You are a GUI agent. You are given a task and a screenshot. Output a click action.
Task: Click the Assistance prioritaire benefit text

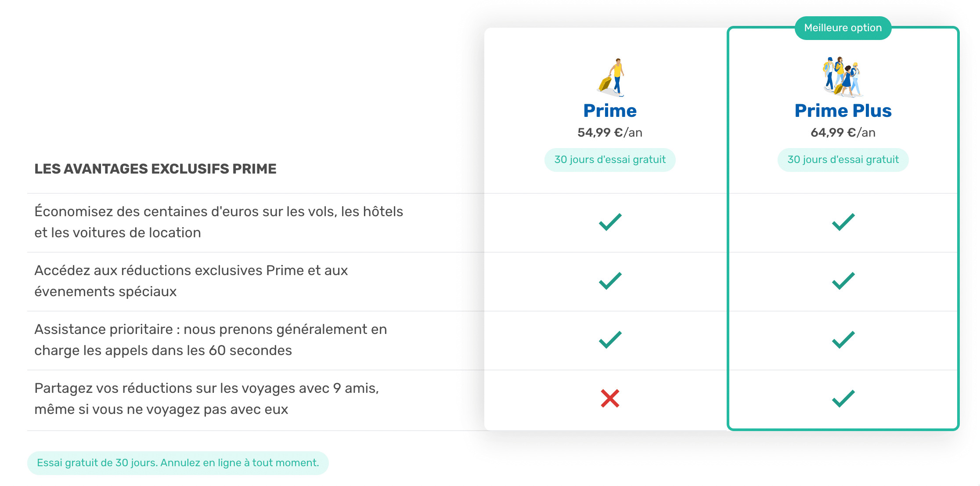pos(211,340)
